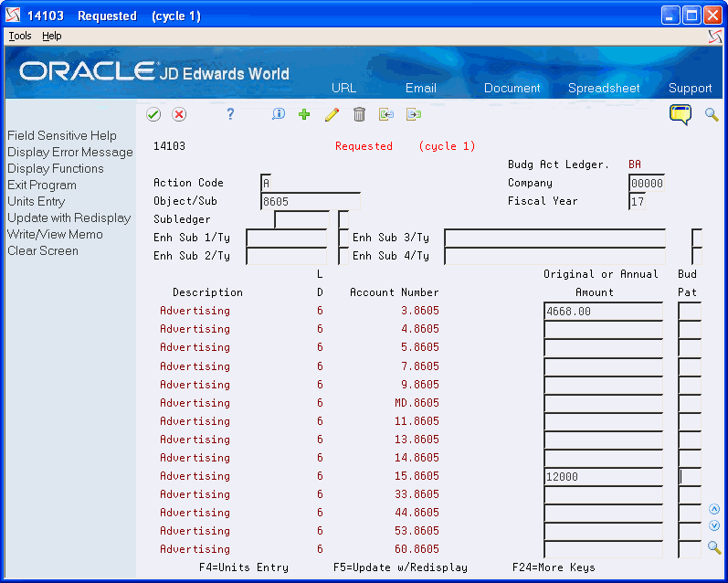Choose Display Functions in sidebar
This screenshot has height=583, width=728.
55,169
